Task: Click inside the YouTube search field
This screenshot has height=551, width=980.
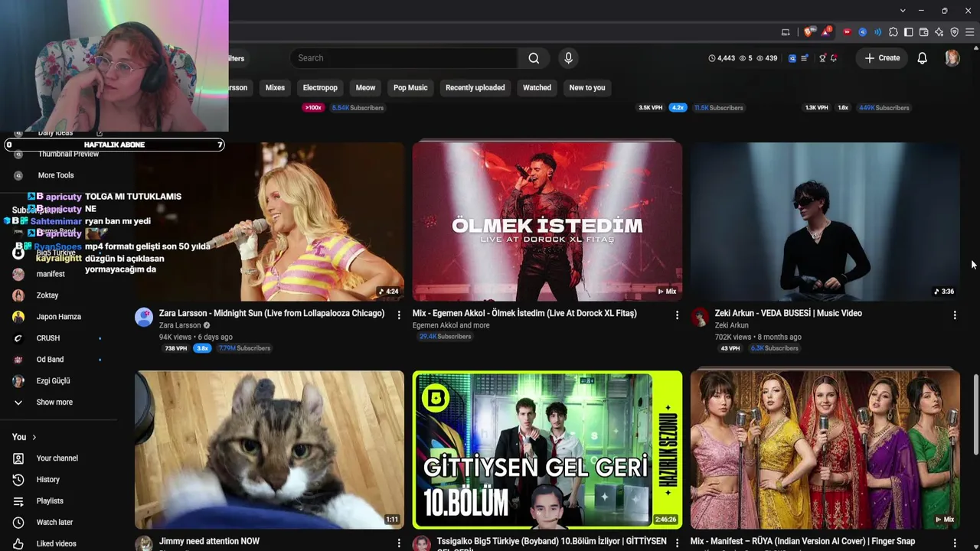Action: pos(404,58)
